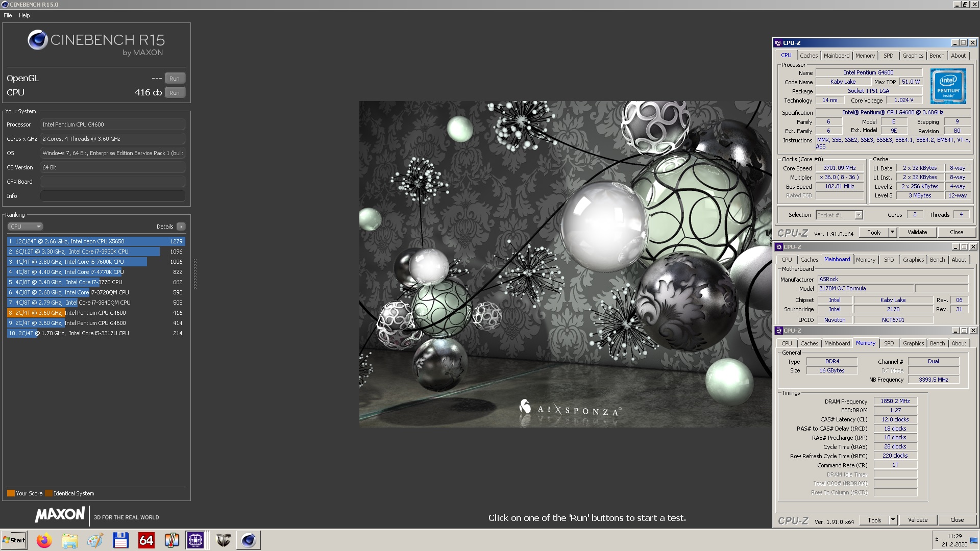
Task: Click the CPU-Z title icon of Memory window
Action: (x=779, y=331)
